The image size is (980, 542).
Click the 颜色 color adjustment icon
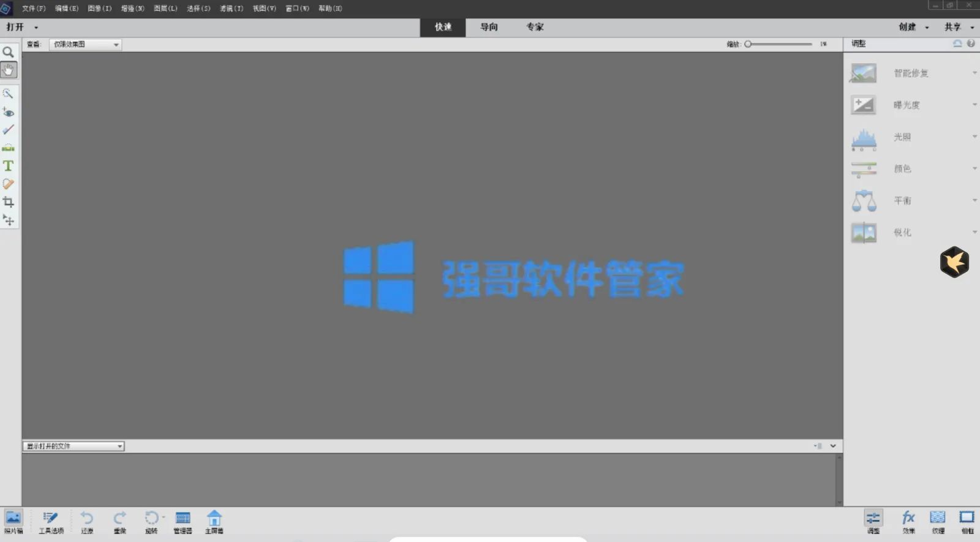pos(864,169)
